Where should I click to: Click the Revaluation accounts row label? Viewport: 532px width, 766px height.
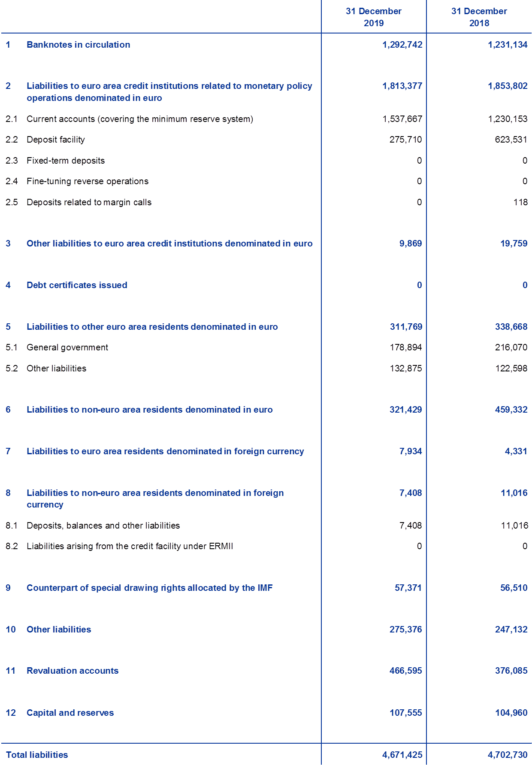point(73,671)
